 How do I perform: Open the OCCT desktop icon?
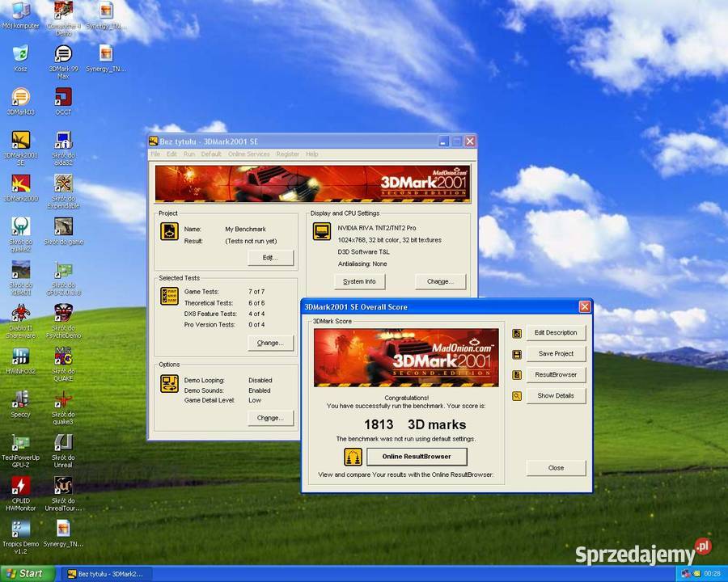point(63,101)
